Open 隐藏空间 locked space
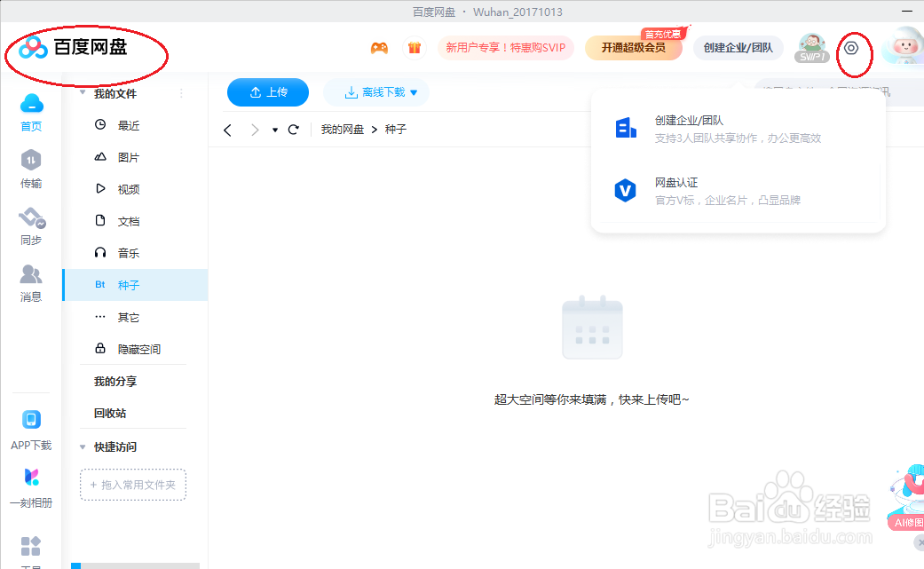Image resolution: width=924 pixels, height=569 pixels. 135,349
